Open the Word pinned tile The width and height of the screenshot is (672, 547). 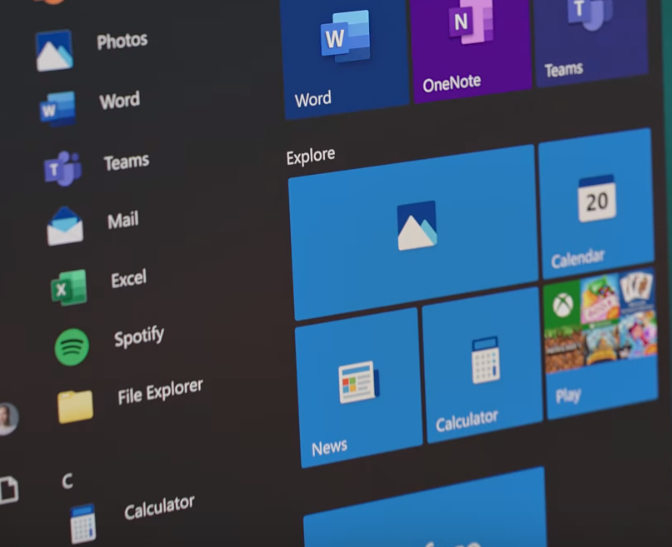345,58
